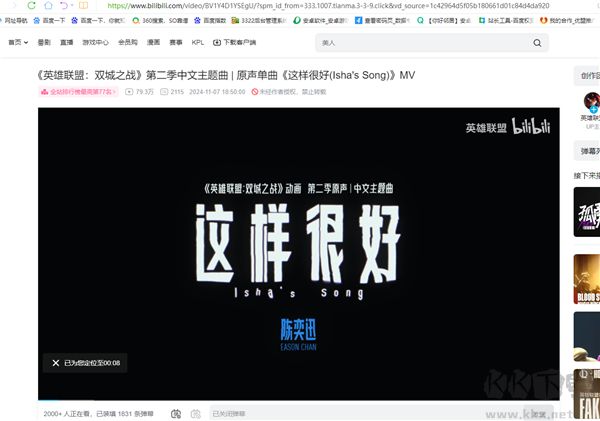Viewport: 600px width, 421px height.
Task: Open the 3322后台管理系统 bookmark
Action: (x=259, y=21)
